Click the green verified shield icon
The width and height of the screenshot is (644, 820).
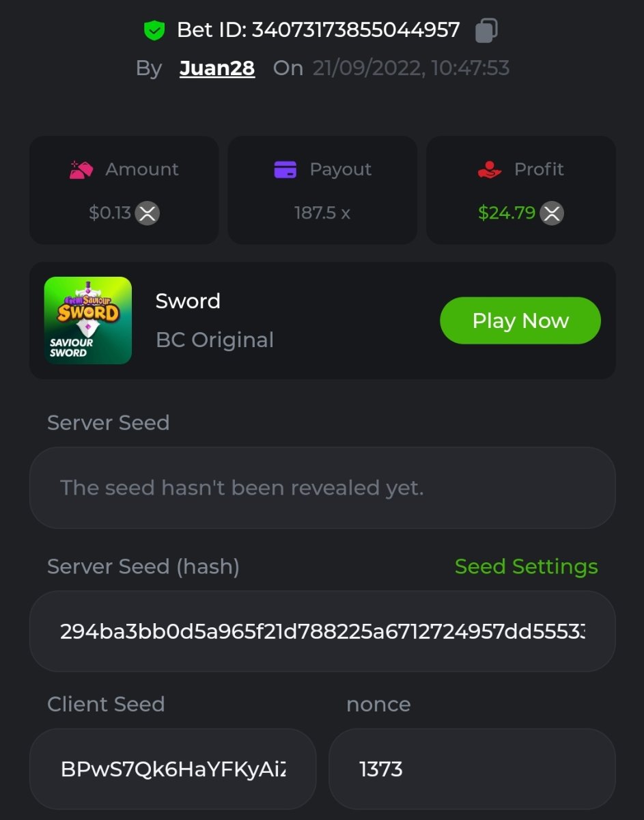[x=154, y=31]
